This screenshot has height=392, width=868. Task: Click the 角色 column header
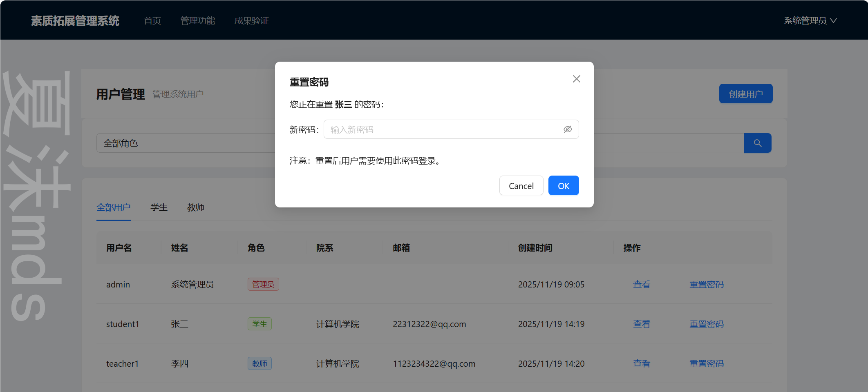[256, 248]
